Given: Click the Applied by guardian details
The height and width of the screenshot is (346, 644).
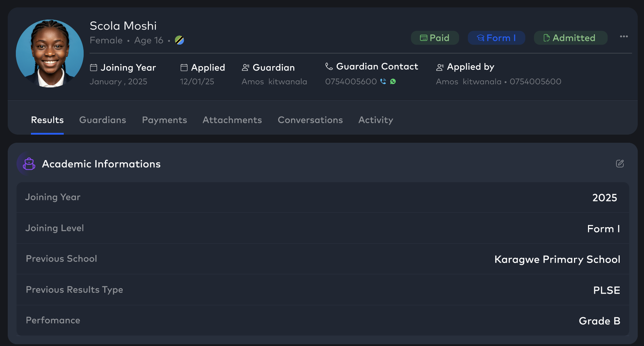Looking at the screenshot, I should pos(498,82).
